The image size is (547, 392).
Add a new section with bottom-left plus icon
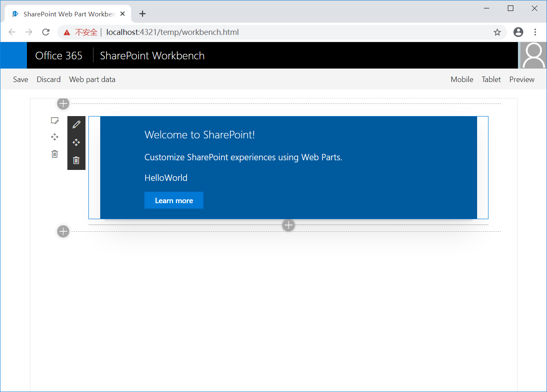(x=63, y=231)
